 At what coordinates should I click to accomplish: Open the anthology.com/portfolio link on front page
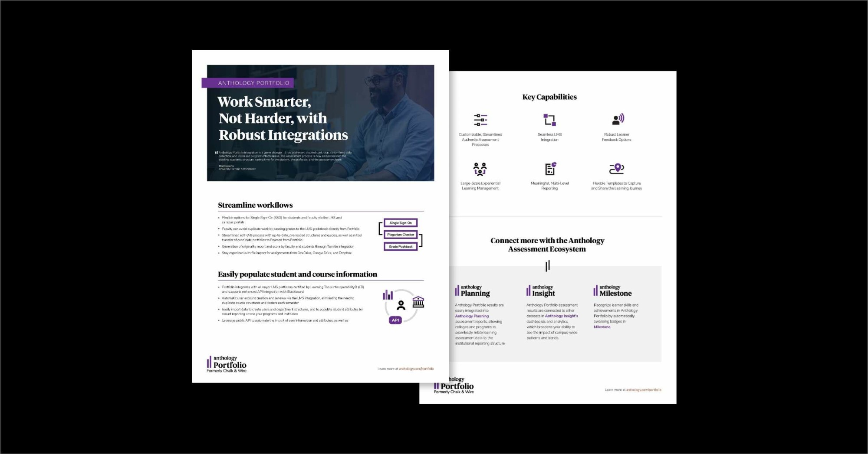click(x=416, y=369)
